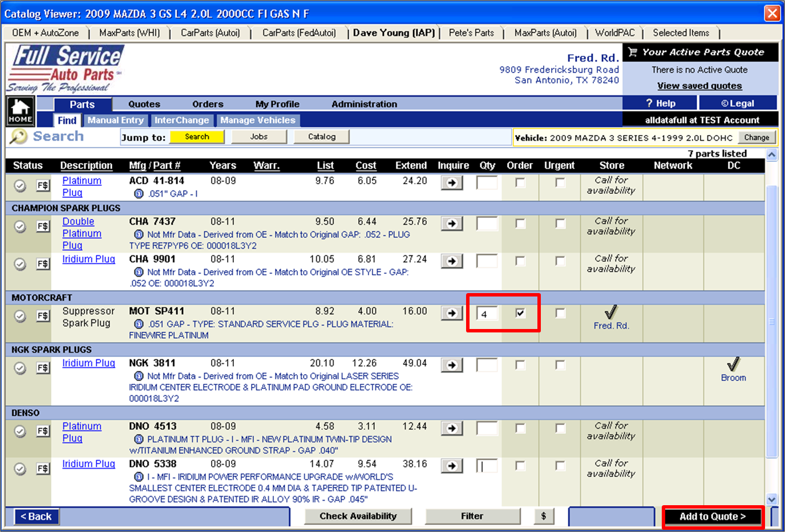Click status check icon for CHA 9901
This screenshot has width=785, height=532.
[x=20, y=265]
